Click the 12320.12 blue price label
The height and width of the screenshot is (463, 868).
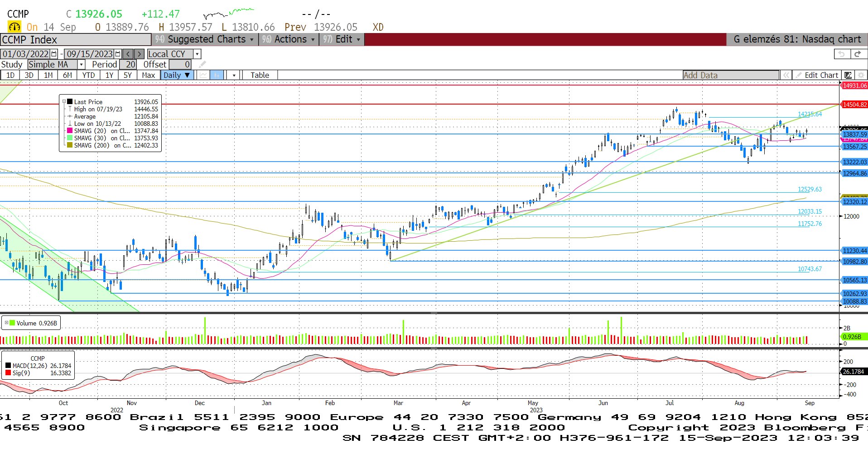click(854, 202)
